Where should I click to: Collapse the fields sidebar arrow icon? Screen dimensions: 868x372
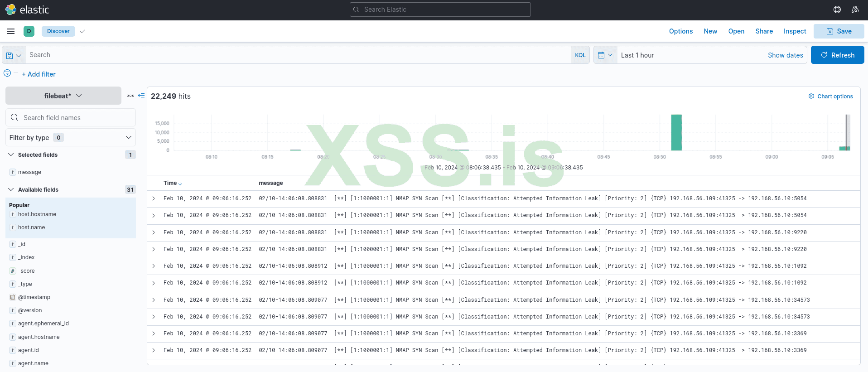tap(141, 96)
